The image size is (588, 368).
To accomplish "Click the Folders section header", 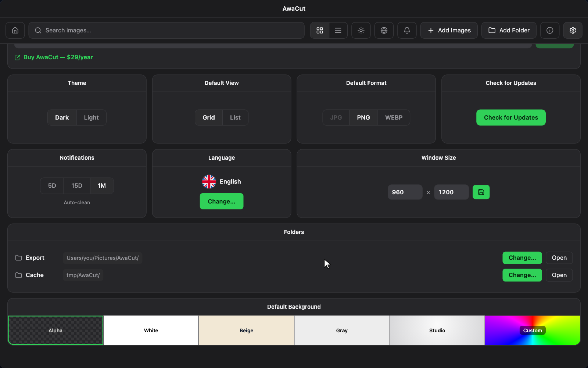I will click(294, 232).
